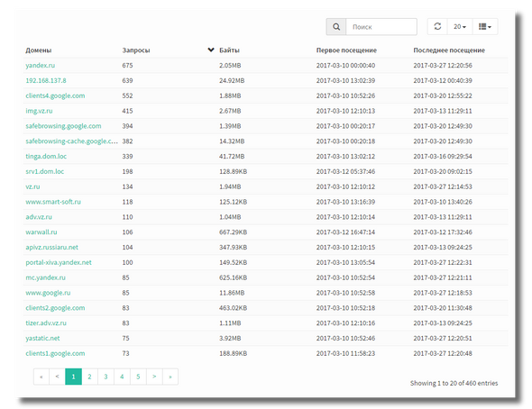Go to page 2
The width and height of the screenshot is (532, 409).
point(89,377)
